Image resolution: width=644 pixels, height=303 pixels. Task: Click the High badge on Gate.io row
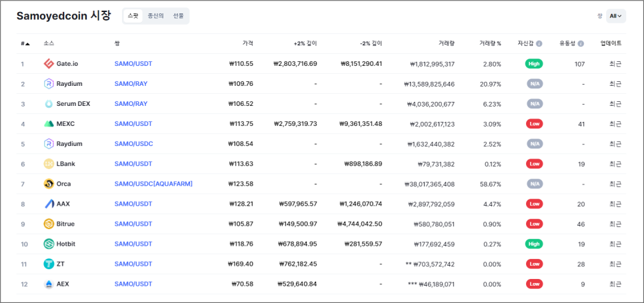534,64
